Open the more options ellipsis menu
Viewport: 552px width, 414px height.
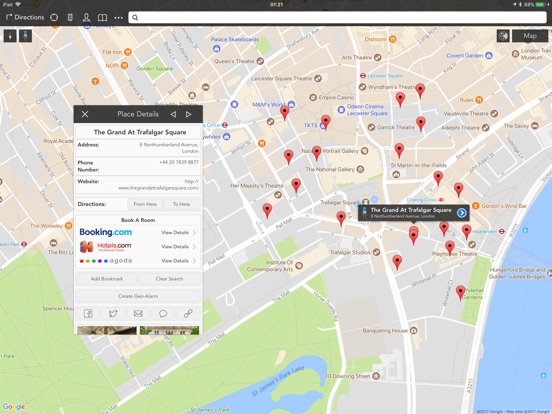click(x=119, y=17)
